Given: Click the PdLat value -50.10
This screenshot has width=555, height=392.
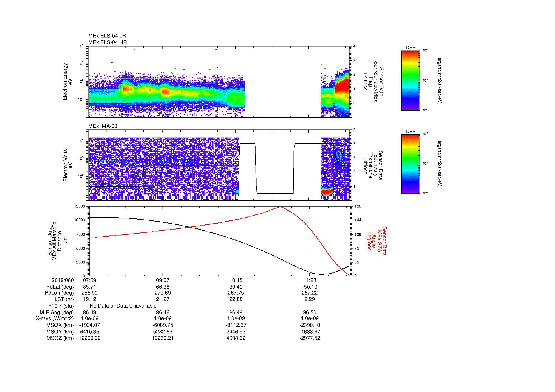Looking at the screenshot, I should point(309,287).
